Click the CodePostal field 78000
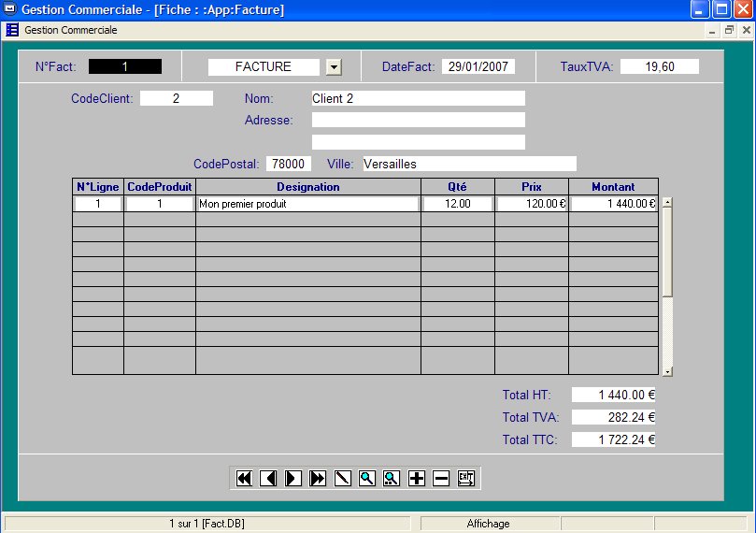 pos(289,164)
